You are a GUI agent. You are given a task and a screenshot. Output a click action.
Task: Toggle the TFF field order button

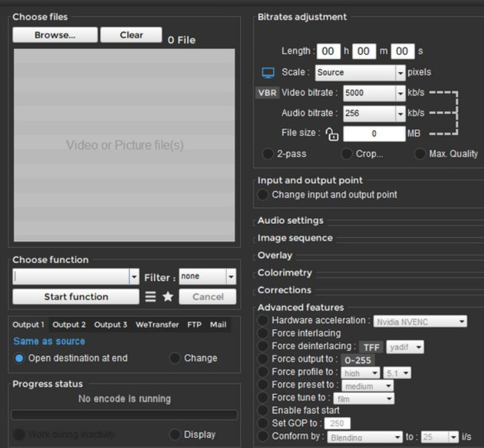(371, 347)
